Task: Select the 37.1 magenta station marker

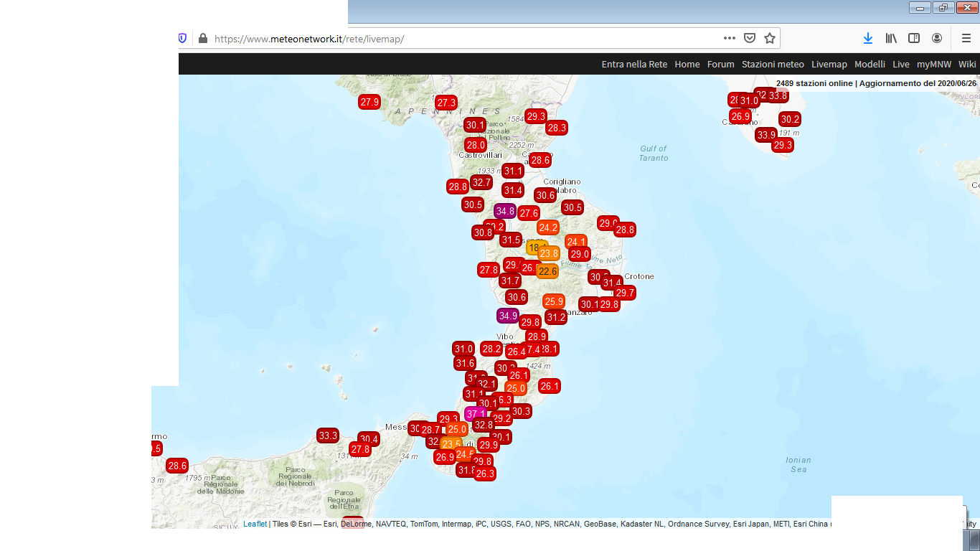Action: pos(476,414)
